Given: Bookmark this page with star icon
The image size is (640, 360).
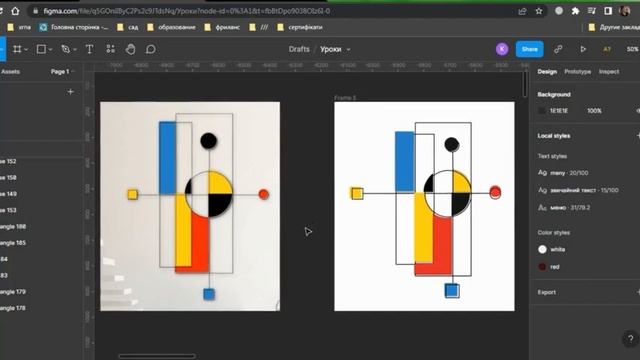Looking at the screenshot, I should coord(539,11).
